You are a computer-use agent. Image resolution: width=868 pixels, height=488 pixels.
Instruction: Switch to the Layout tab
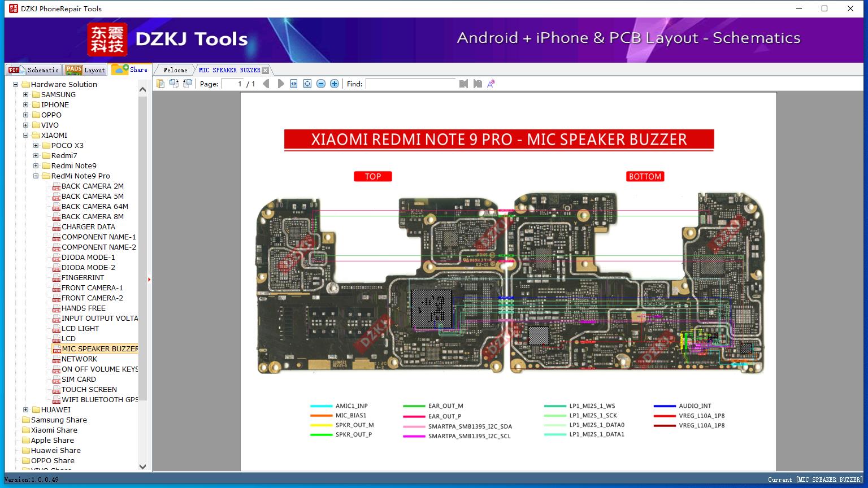pyautogui.click(x=85, y=70)
